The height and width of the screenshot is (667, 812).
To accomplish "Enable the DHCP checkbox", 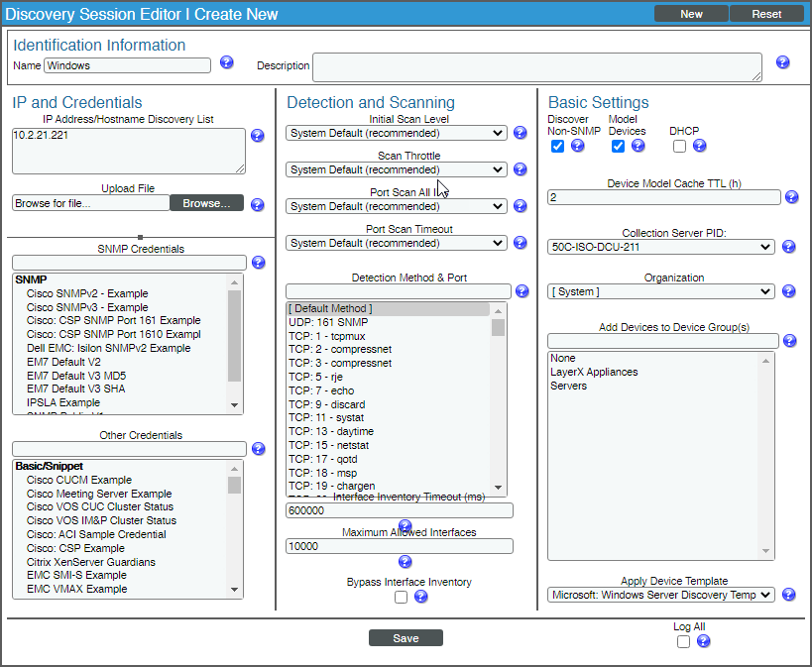I will [x=680, y=145].
